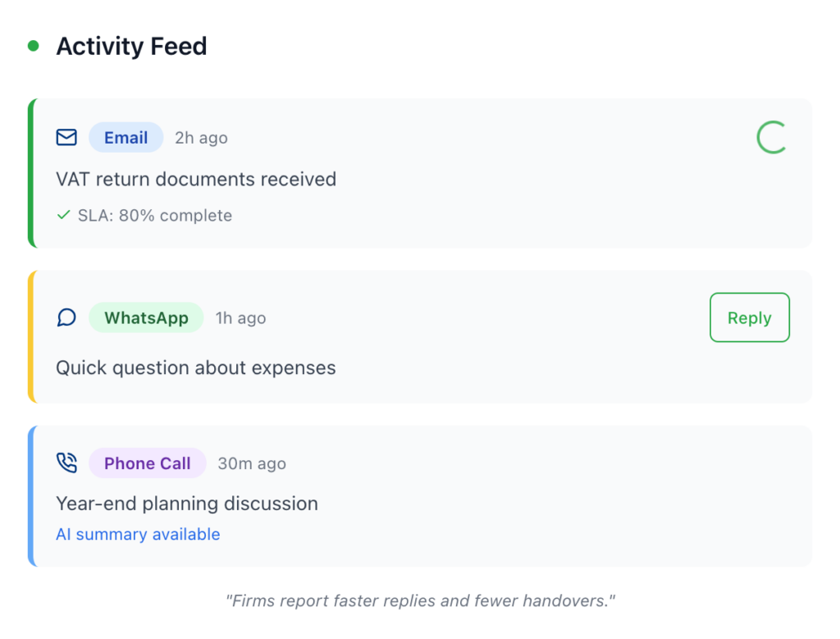Screen dimensions: 840x639
Task: Open VAT return documents received item
Action: [x=196, y=179]
